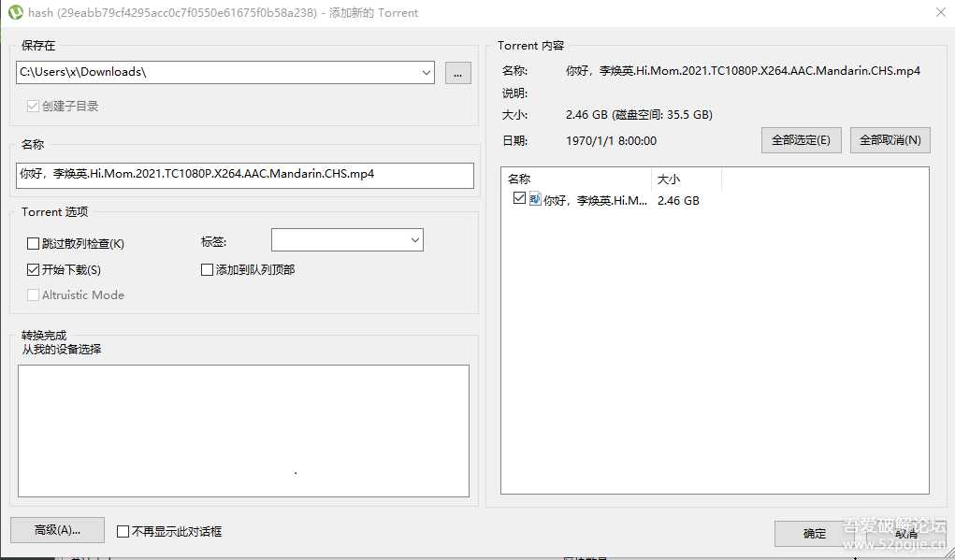The height and width of the screenshot is (560, 955).
Task: Check the 添加到队列顶部 option
Action: pos(206,270)
